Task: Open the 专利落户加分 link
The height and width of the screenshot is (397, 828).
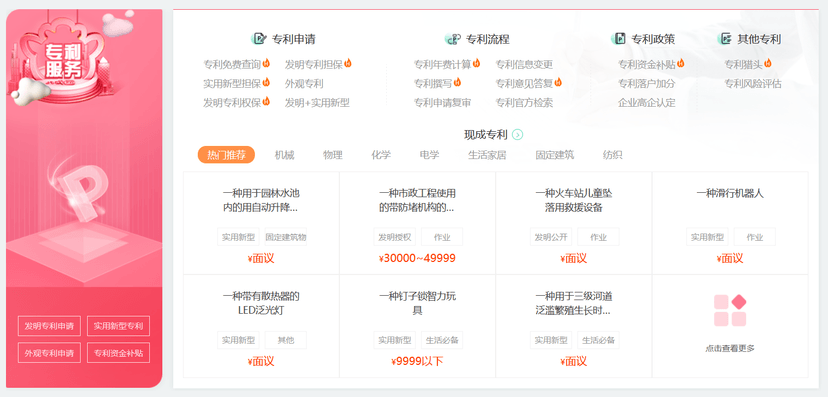Action: tap(647, 83)
